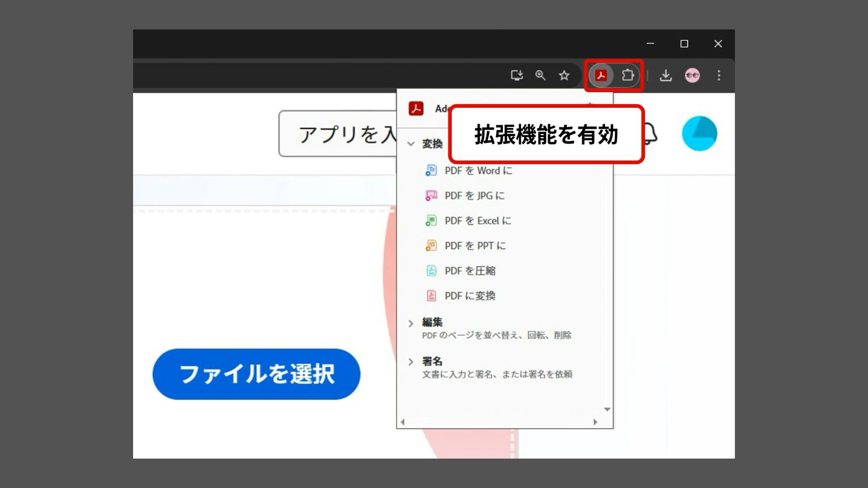Click the アプリを入 button on the page
This screenshot has height=488, width=868.
tap(338, 134)
